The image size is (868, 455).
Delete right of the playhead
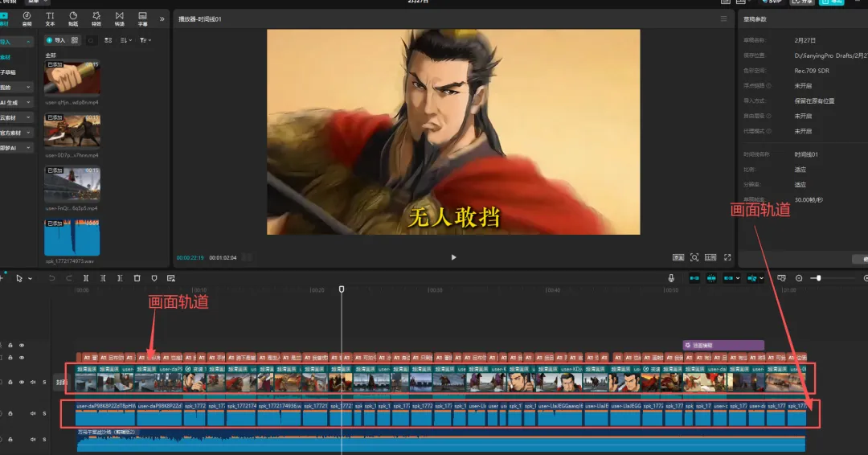pyautogui.click(x=120, y=278)
